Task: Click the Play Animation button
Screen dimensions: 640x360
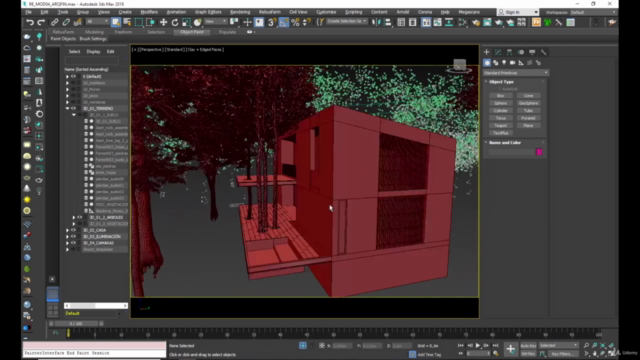Action: pos(478,346)
